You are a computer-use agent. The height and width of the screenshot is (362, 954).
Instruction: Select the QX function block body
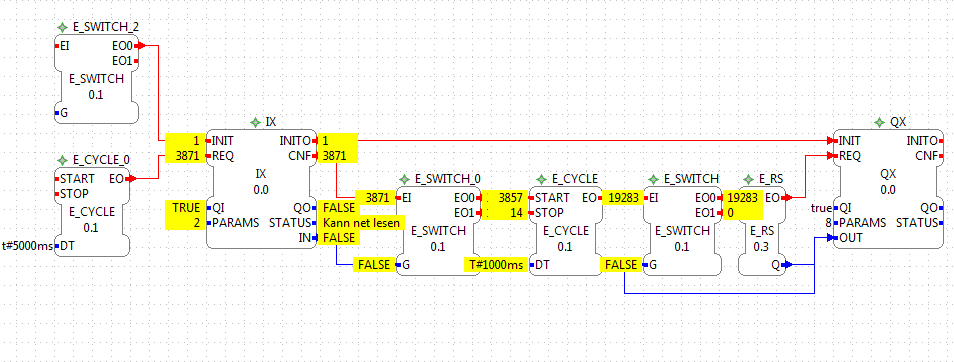point(888,189)
